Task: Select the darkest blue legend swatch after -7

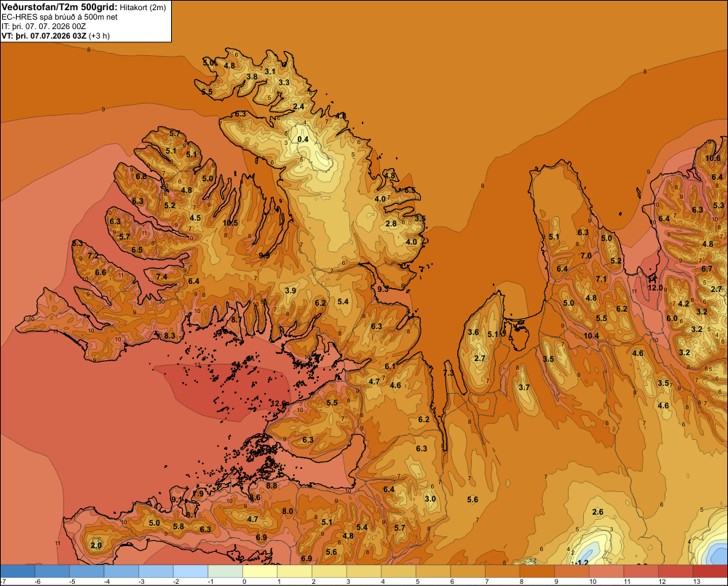Action: click(17, 571)
